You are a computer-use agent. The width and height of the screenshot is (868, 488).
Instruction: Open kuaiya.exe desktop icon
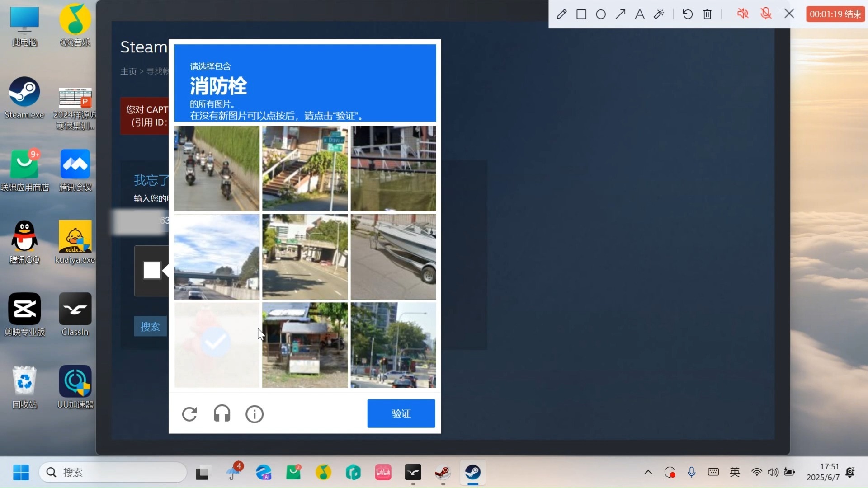coord(75,242)
